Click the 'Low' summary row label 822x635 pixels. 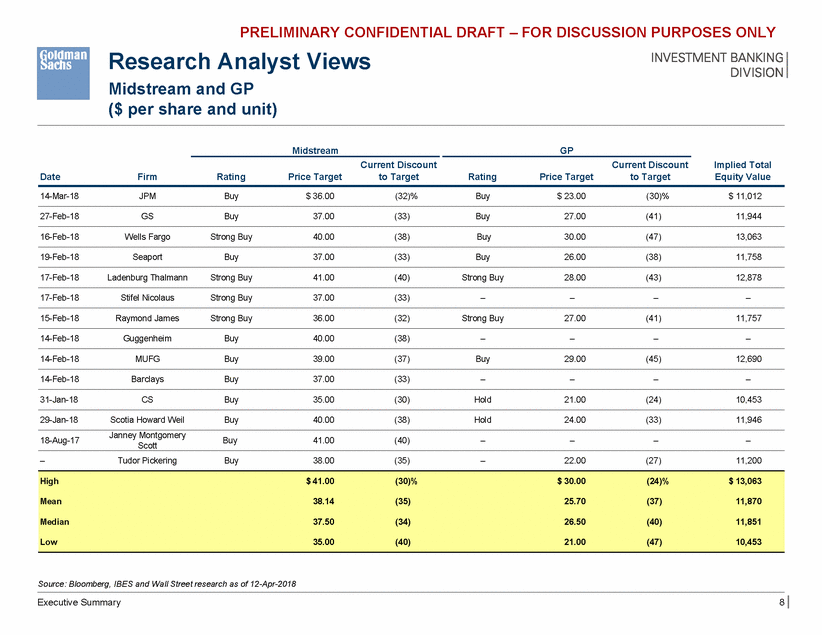pos(49,542)
